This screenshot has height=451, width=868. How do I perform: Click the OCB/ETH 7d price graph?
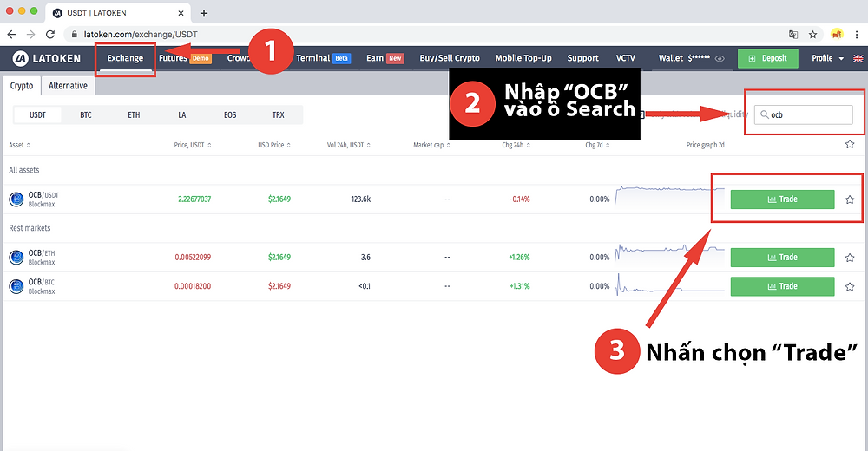[x=670, y=253]
